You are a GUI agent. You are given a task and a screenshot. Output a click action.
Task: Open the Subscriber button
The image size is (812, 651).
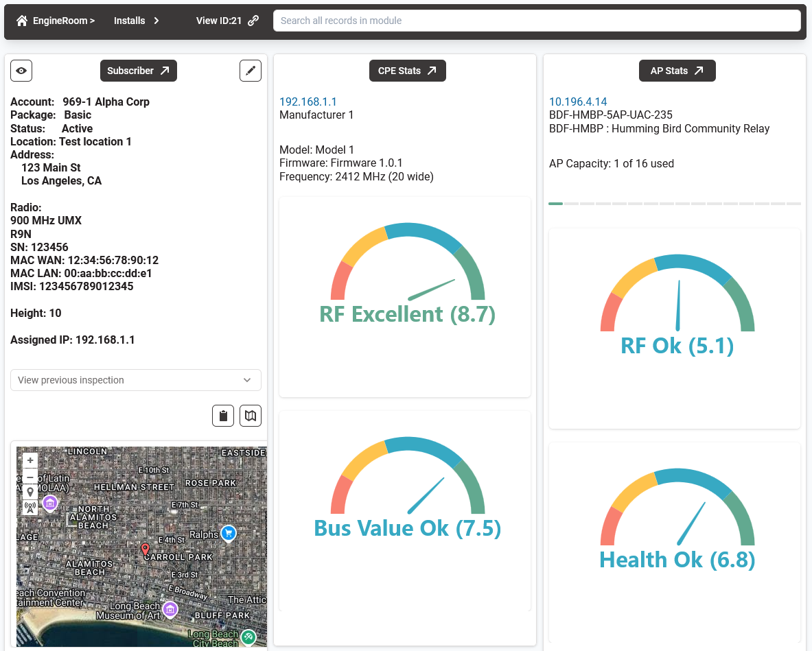click(x=139, y=71)
